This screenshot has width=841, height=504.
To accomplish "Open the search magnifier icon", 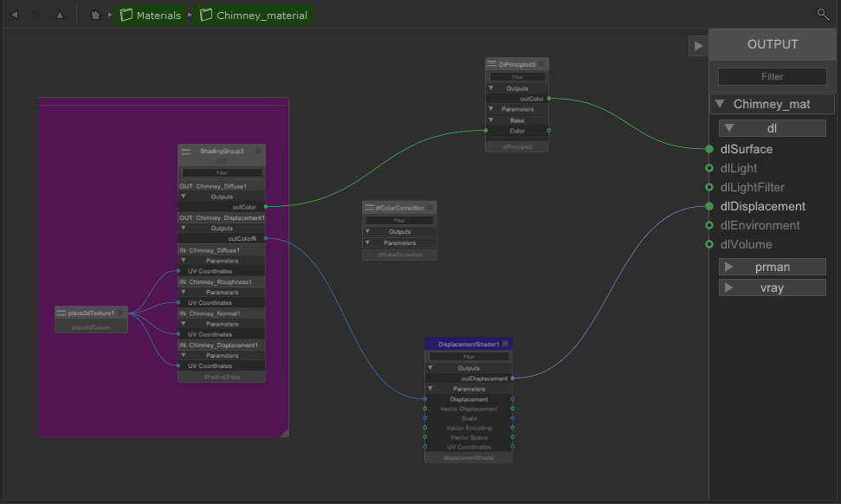I will coord(823,15).
